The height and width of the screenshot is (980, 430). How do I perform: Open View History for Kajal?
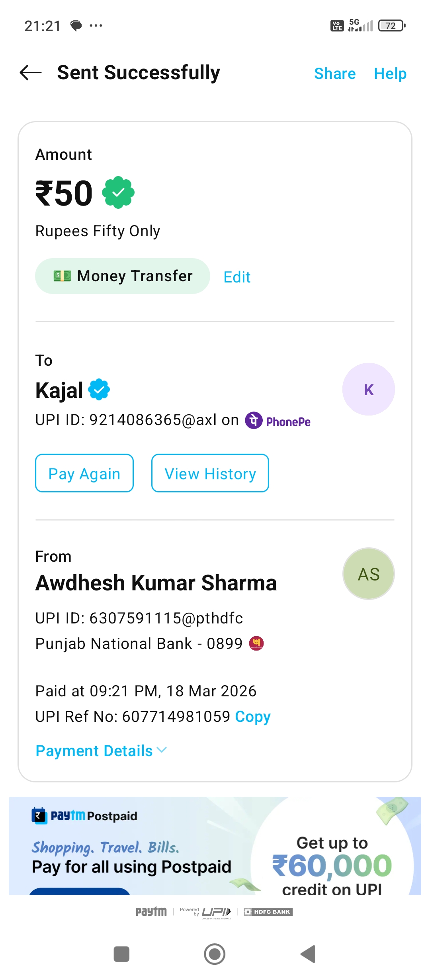[x=210, y=473]
